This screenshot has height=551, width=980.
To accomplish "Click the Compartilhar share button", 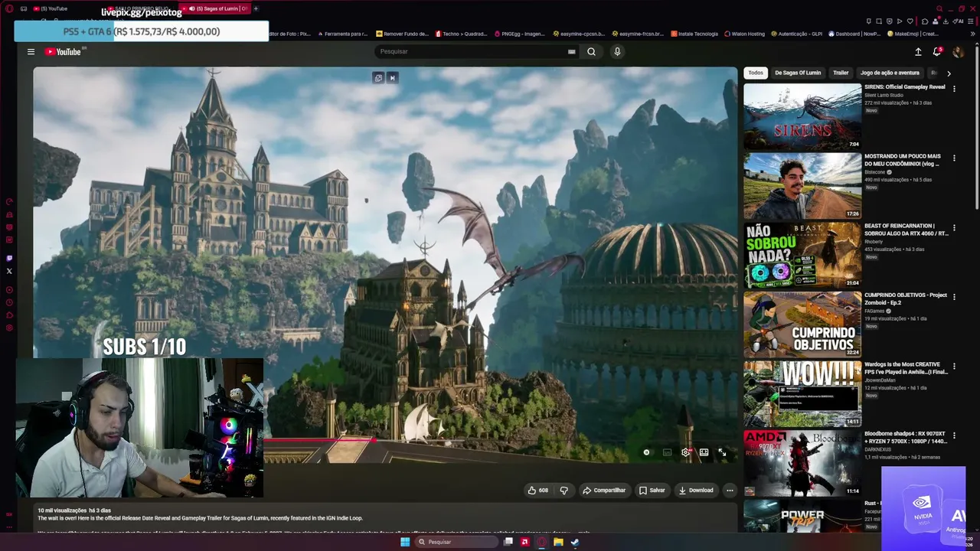I will pos(604,490).
